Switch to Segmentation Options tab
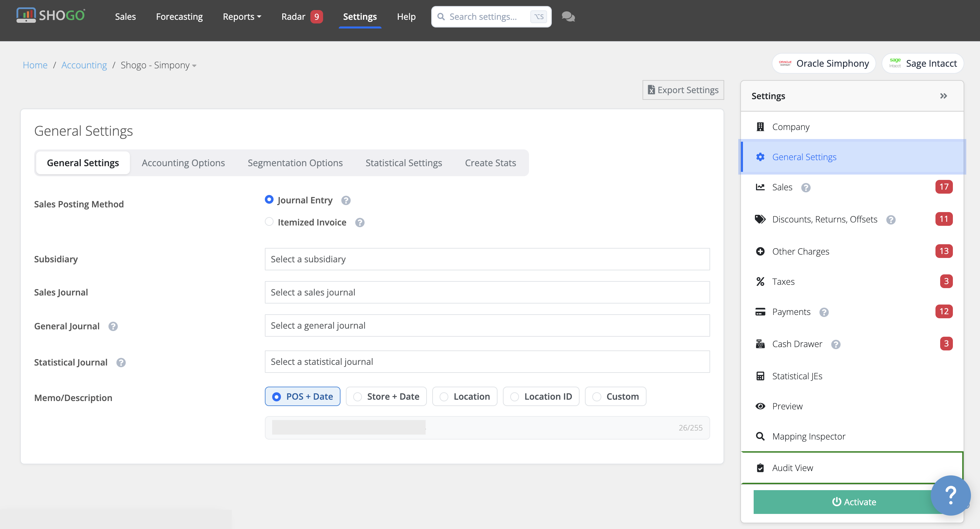 point(295,163)
